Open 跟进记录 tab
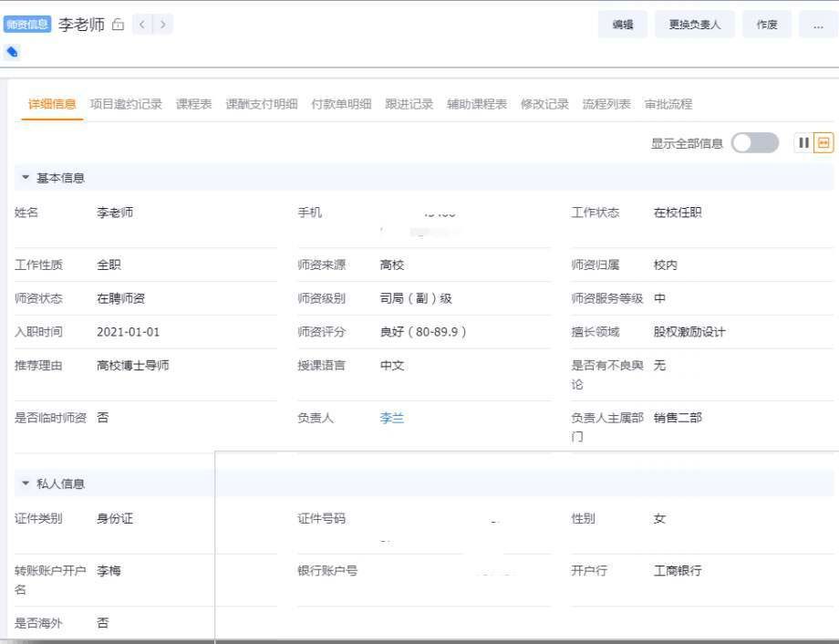 tap(409, 104)
